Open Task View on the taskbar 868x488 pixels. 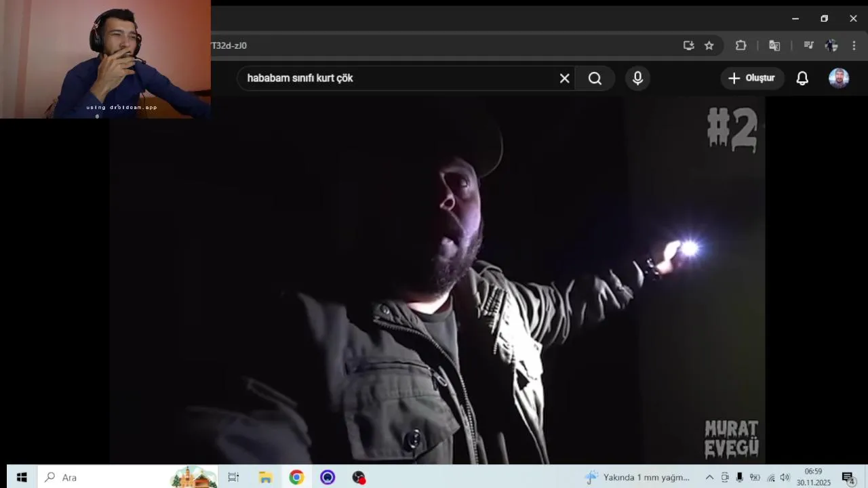coord(233,477)
